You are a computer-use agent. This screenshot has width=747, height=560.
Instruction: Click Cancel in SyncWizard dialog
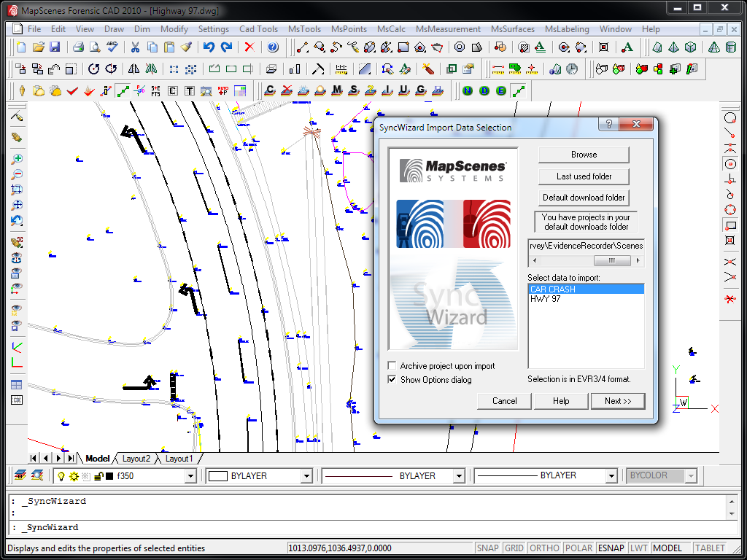point(505,401)
